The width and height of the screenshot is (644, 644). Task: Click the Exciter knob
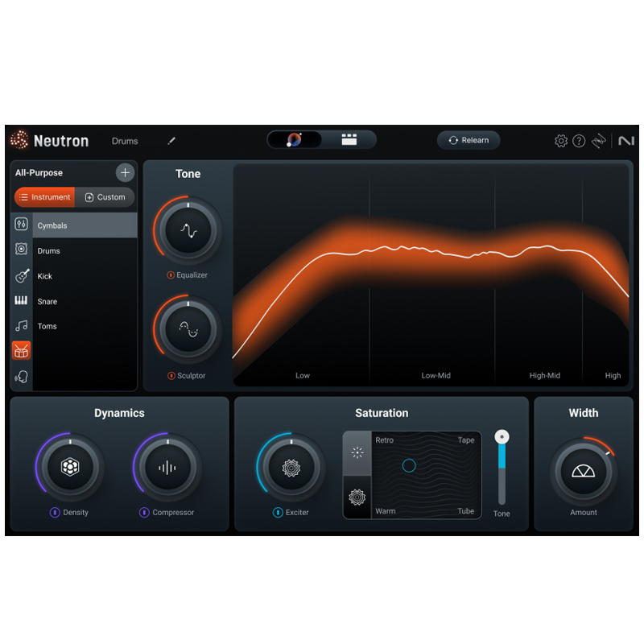point(291,468)
